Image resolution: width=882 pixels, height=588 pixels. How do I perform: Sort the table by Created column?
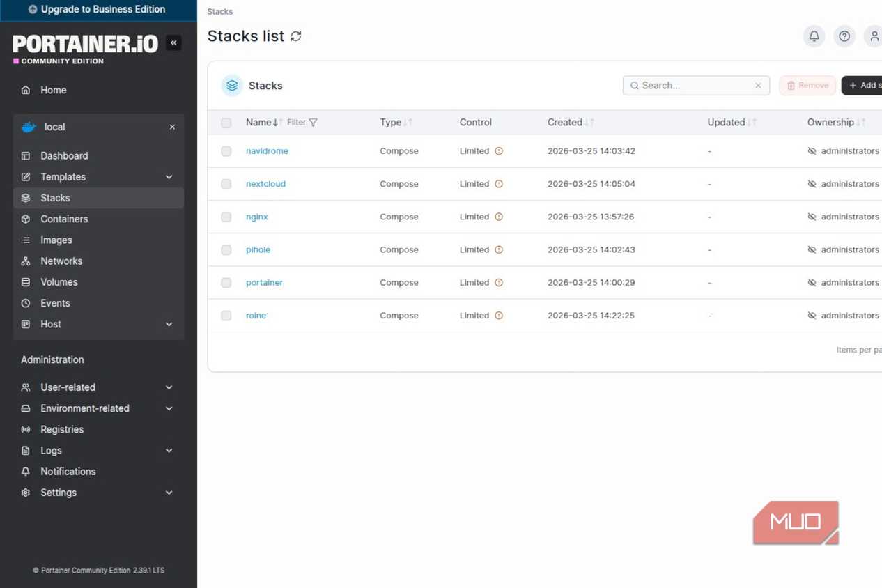(571, 122)
